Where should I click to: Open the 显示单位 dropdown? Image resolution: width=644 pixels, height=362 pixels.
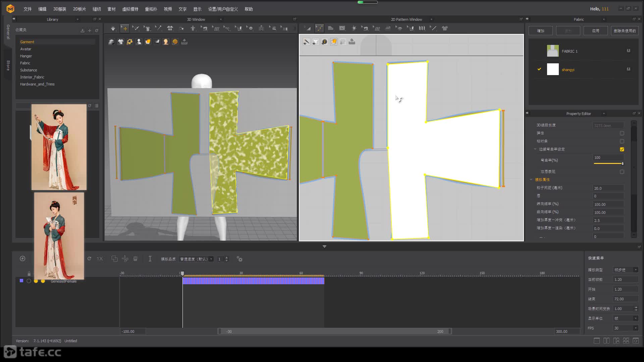click(x=626, y=318)
